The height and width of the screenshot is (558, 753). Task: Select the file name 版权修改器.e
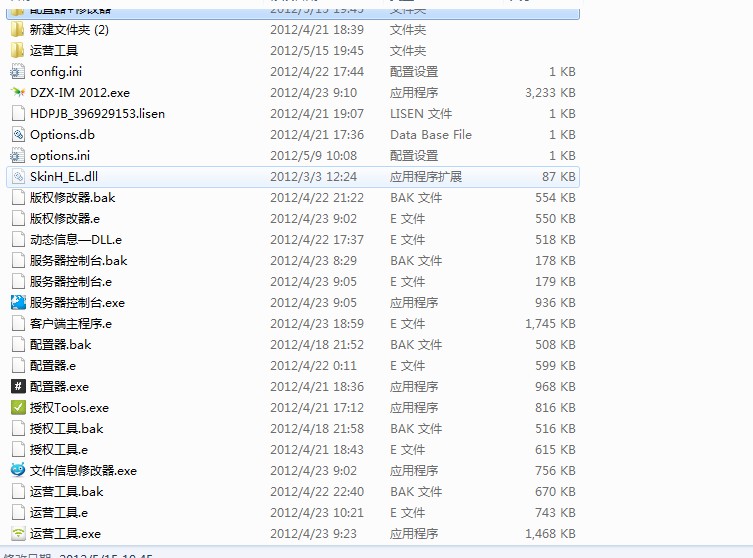[65, 219]
